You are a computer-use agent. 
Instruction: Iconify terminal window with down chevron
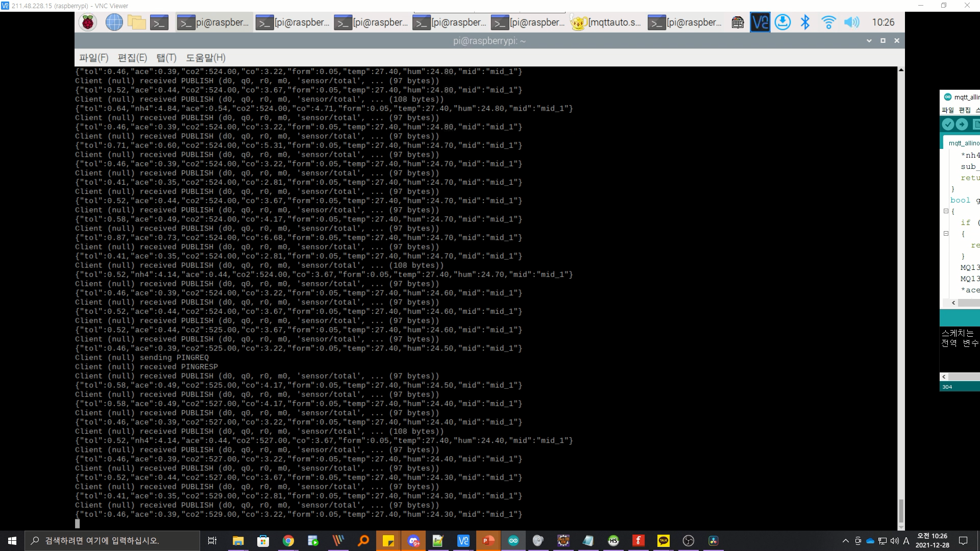click(x=869, y=41)
